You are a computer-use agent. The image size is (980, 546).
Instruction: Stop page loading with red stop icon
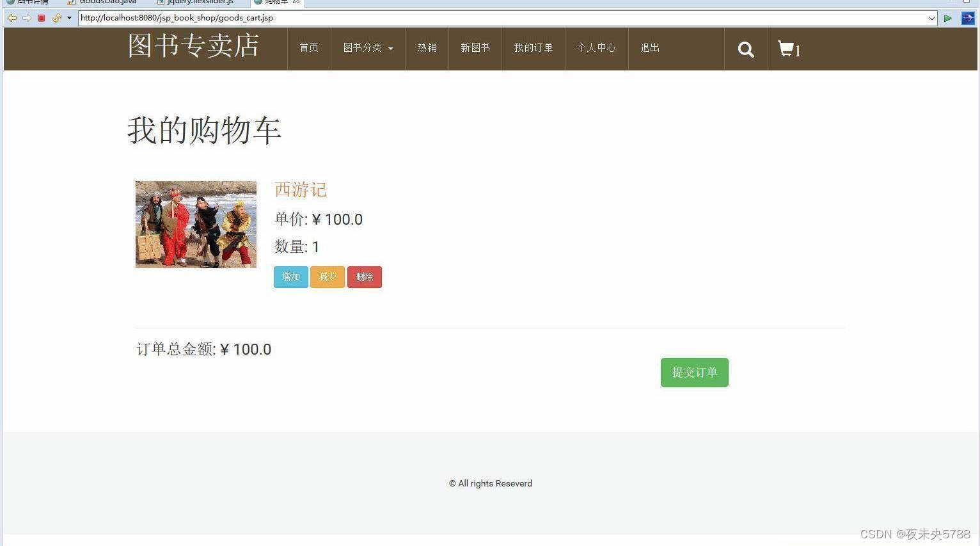click(x=42, y=18)
